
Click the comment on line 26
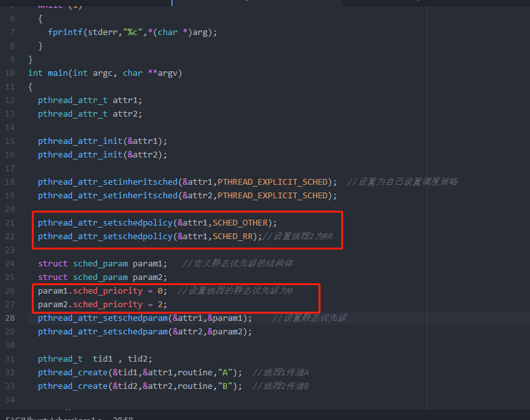click(235, 290)
